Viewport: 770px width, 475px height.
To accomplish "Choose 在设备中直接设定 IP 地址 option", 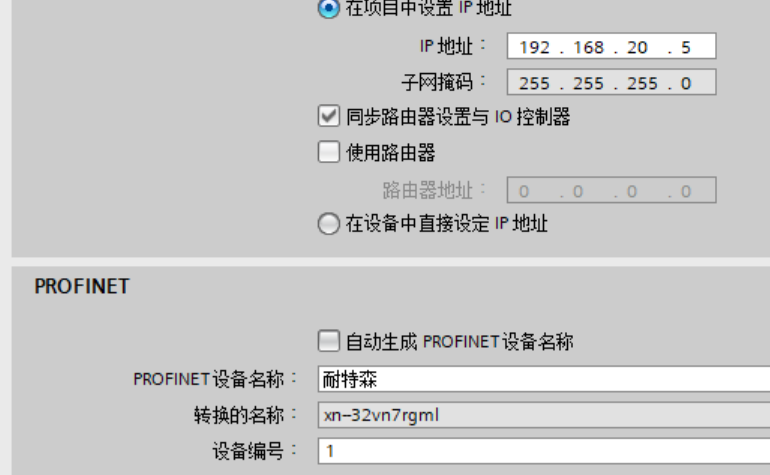I will 329,224.
